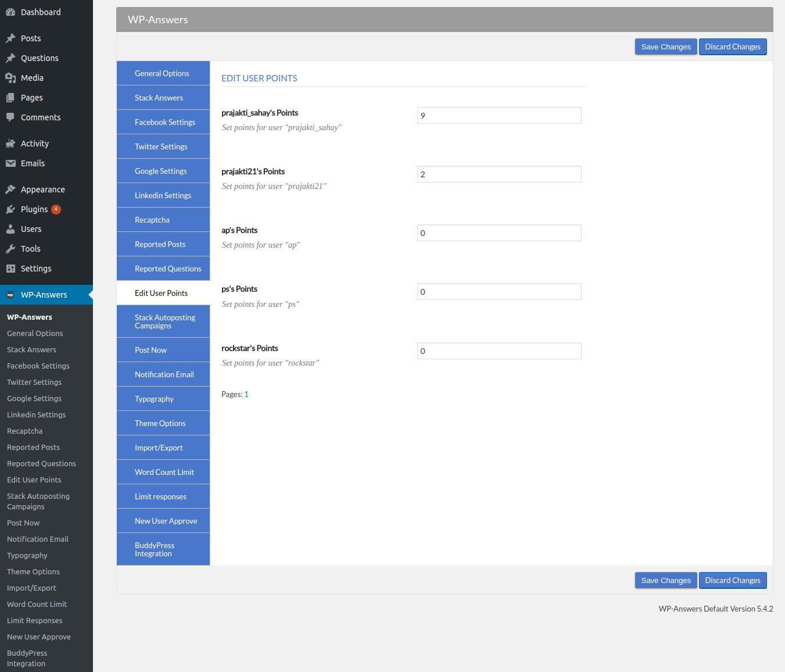
Task: Go to page 1 of user points
Action: pyautogui.click(x=246, y=394)
